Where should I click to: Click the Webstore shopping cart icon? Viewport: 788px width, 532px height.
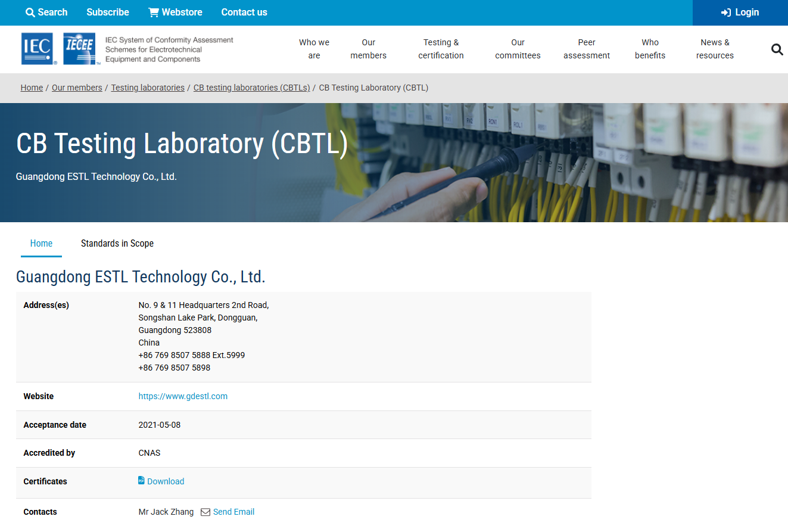point(154,13)
